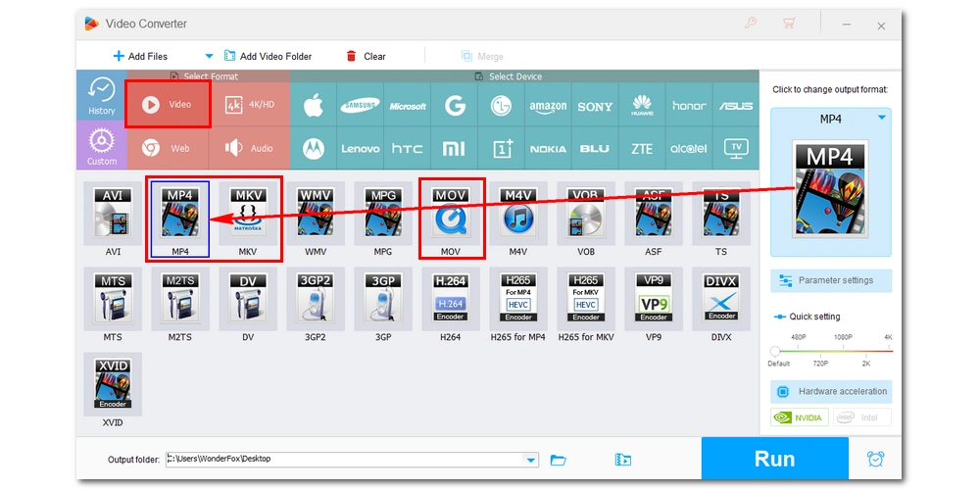Enable NVIDIA GPU acceleration

click(x=800, y=417)
